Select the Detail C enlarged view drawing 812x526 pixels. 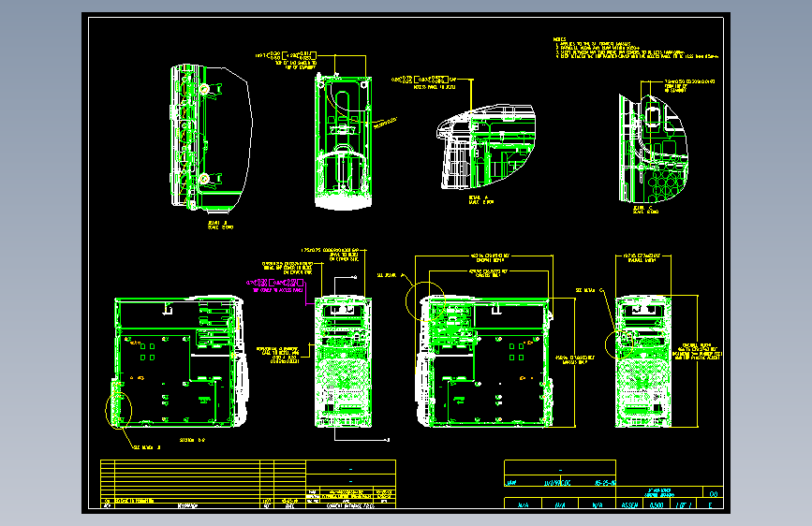pyautogui.click(x=654, y=149)
